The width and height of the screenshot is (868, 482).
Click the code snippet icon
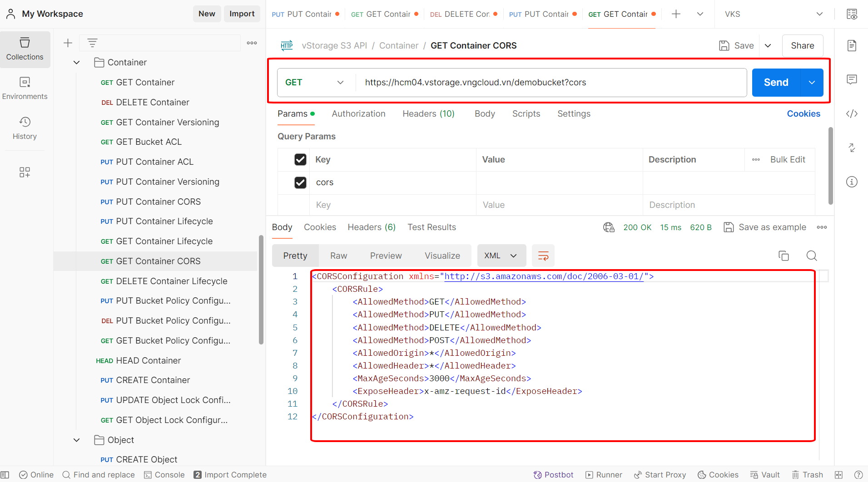(x=852, y=113)
